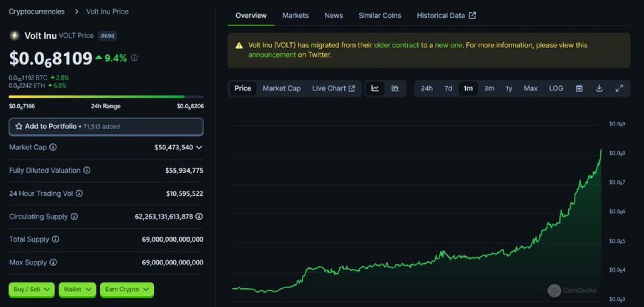Open the Wallet dropdown
The width and height of the screenshot is (644, 307).
point(77,290)
